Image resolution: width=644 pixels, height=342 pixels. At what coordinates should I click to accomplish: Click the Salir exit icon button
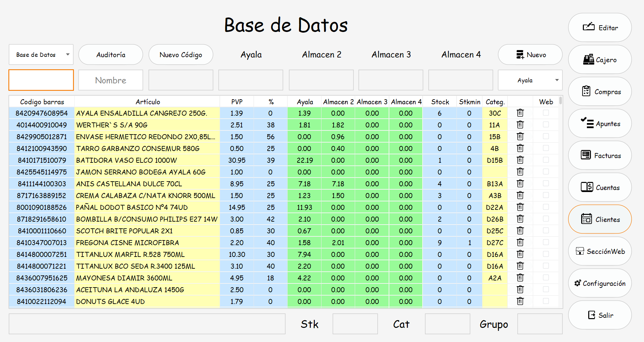tap(600, 315)
